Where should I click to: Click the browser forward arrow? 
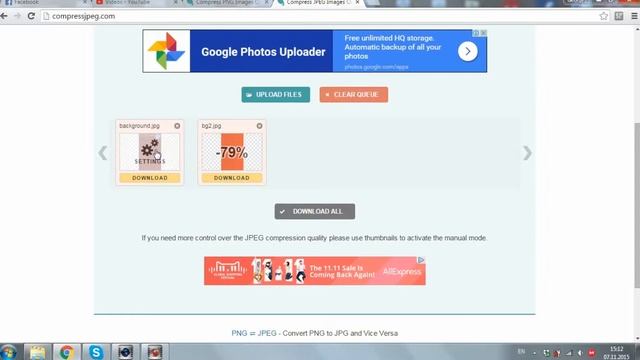coord(17,16)
